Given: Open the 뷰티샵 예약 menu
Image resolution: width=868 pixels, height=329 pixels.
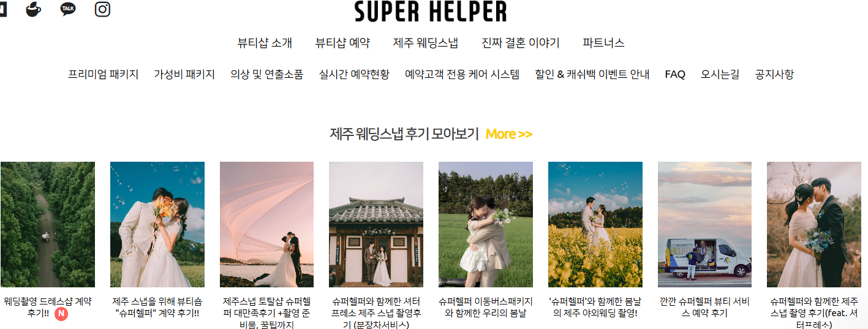Looking at the screenshot, I should pyautogui.click(x=342, y=43).
